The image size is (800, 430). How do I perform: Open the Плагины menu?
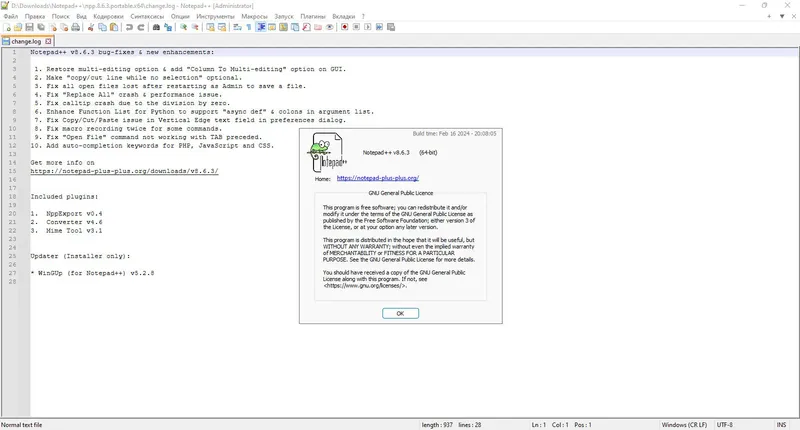point(313,16)
